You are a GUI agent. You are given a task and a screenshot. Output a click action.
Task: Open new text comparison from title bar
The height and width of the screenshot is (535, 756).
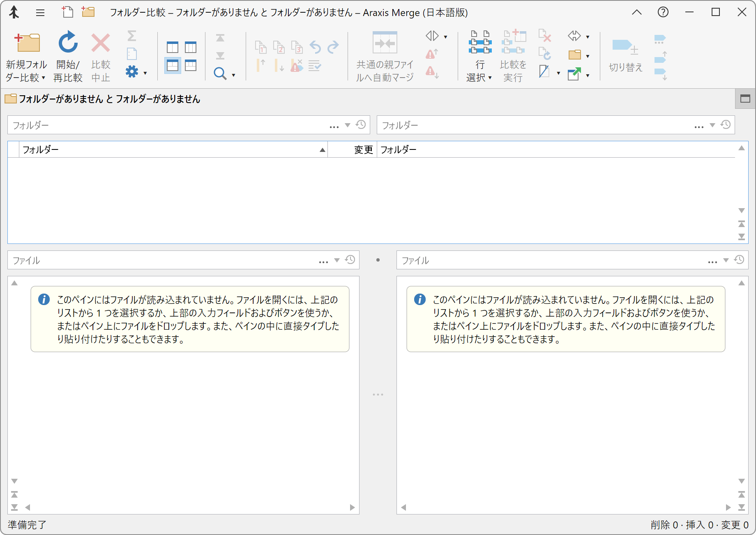(67, 12)
